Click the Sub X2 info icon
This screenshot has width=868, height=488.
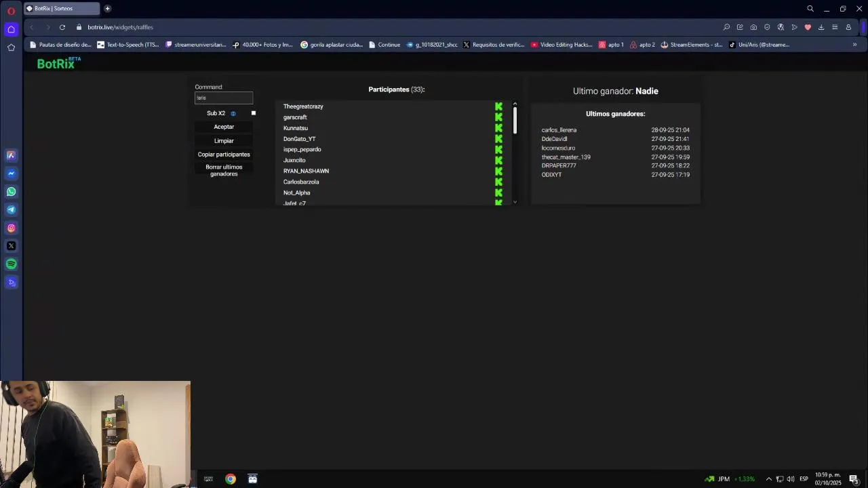pyautogui.click(x=233, y=114)
